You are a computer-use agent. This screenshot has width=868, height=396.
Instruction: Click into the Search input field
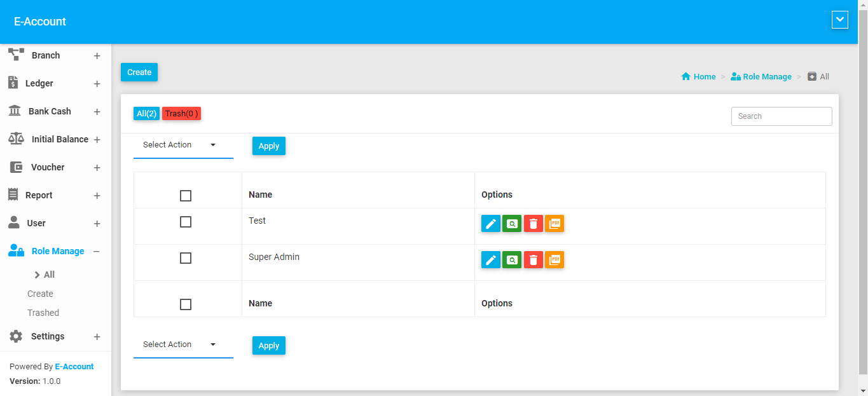coord(782,116)
